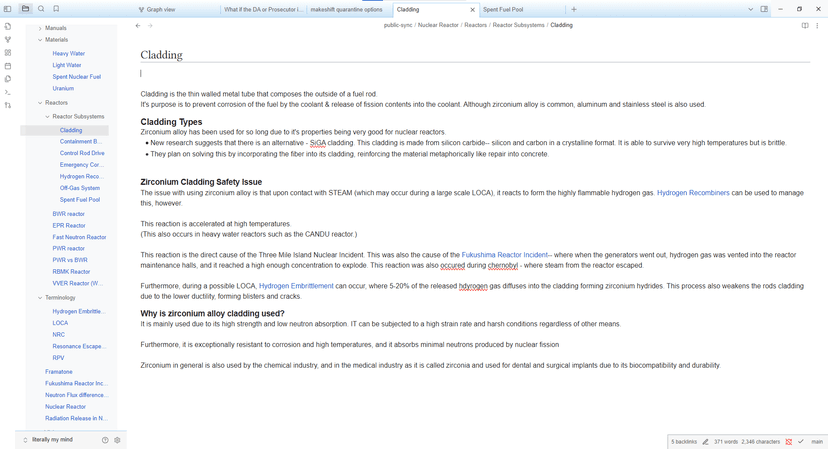Collapse the Reactor Subsystems folder
The height and width of the screenshot is (449, 828).
click(x=47, y=117)
